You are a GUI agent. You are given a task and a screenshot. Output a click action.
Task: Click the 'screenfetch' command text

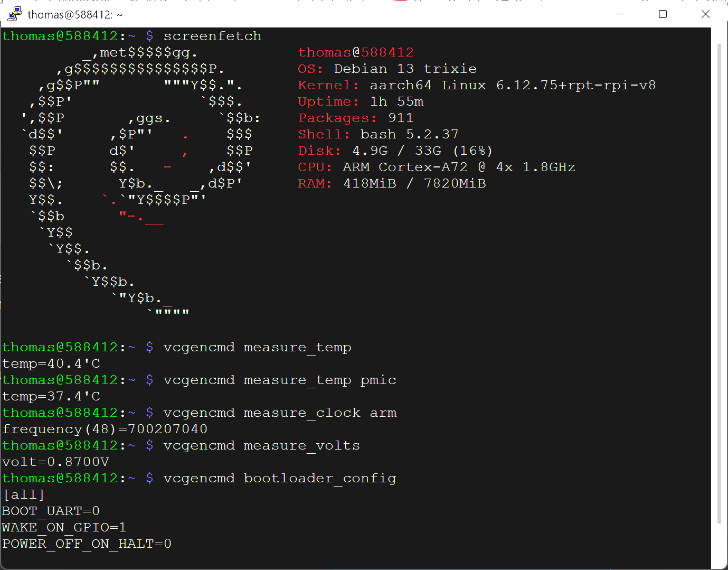pyautogui.click(x=213, y=36)
